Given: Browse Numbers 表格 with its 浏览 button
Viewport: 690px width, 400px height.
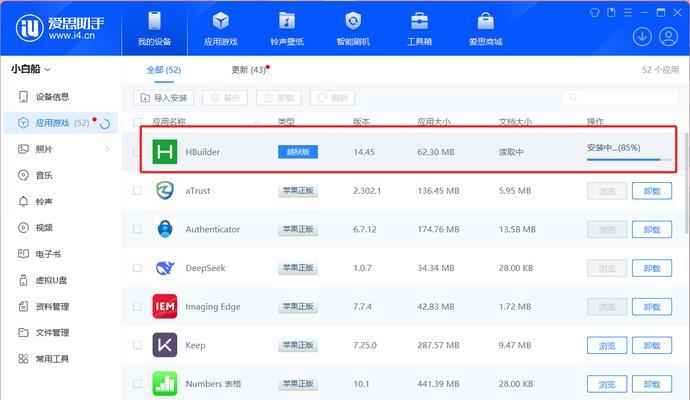Looking at the screenshot, I should (x=607, y=384).
